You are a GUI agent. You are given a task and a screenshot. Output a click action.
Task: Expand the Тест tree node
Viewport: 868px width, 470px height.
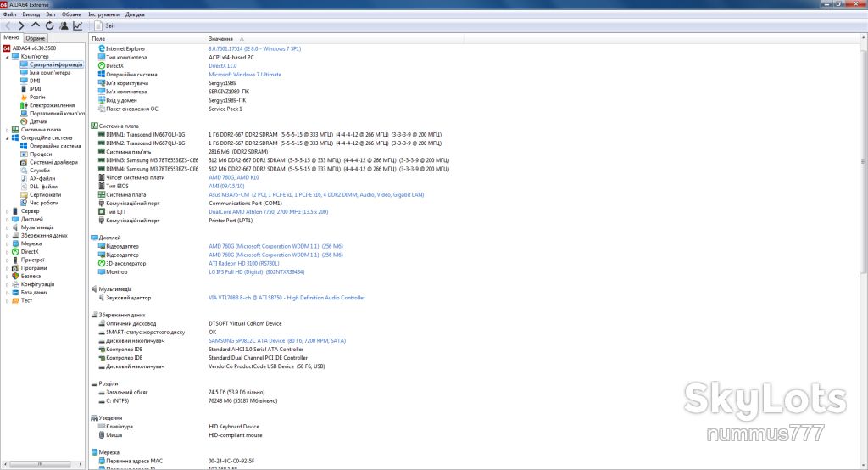point(7,301)
